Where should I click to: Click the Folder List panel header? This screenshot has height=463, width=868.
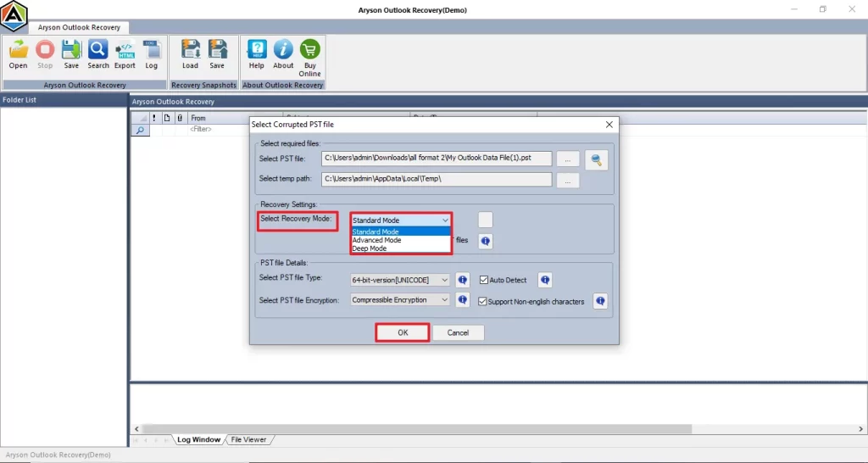(64, 100)
